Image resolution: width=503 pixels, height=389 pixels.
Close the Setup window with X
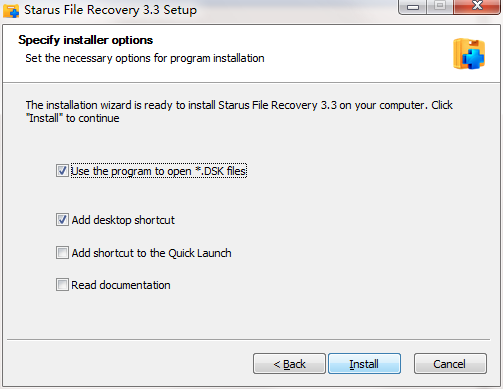[477, 7]
